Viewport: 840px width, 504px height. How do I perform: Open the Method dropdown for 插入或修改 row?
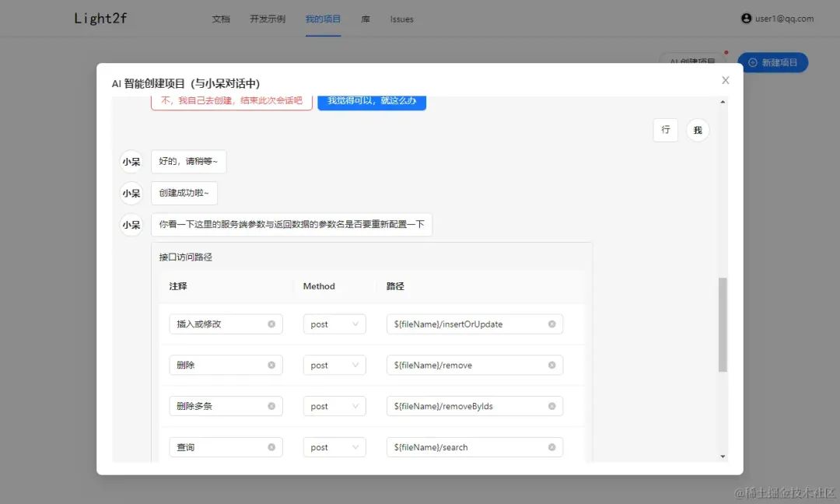coord(334,324)
